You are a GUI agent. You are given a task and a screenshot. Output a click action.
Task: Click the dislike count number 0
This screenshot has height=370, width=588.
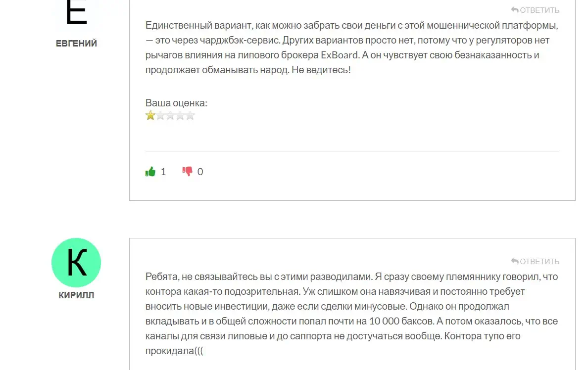click(x=200, y=172)
